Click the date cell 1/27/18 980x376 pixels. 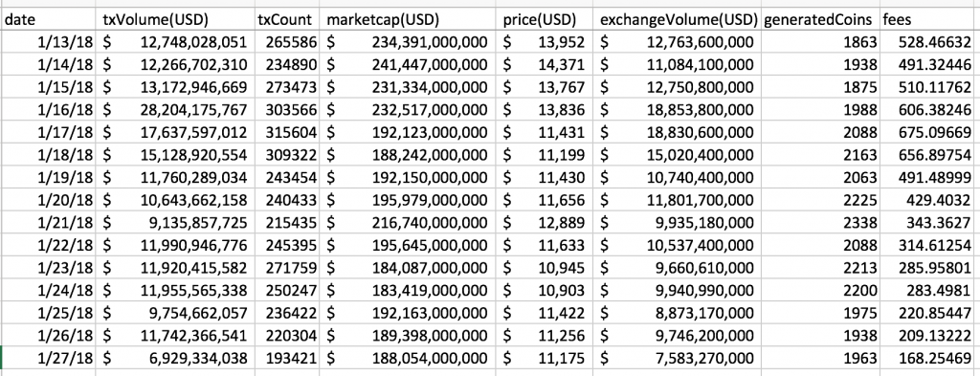pos(49,359)
